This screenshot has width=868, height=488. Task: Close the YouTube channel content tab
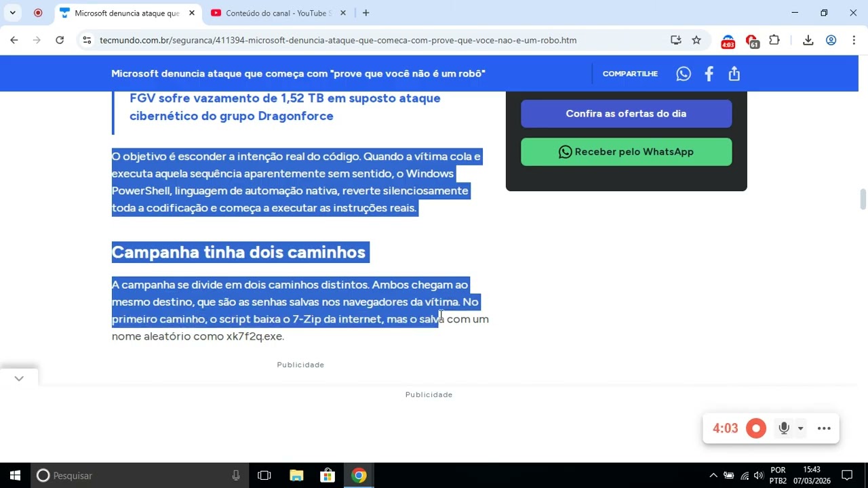click(x=342, y=13)
